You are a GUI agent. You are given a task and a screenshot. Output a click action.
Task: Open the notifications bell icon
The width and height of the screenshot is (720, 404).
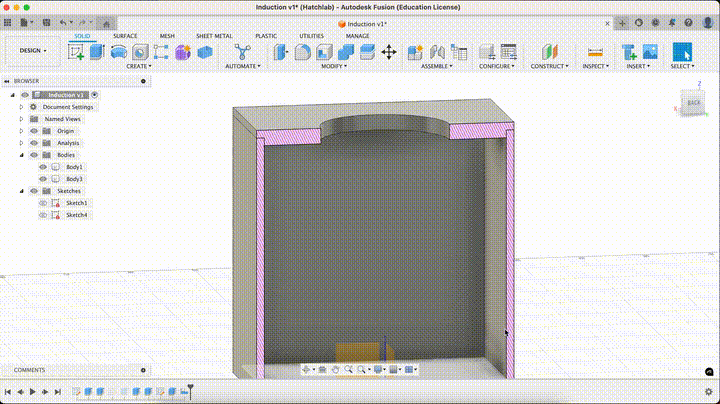click(672, 22)
